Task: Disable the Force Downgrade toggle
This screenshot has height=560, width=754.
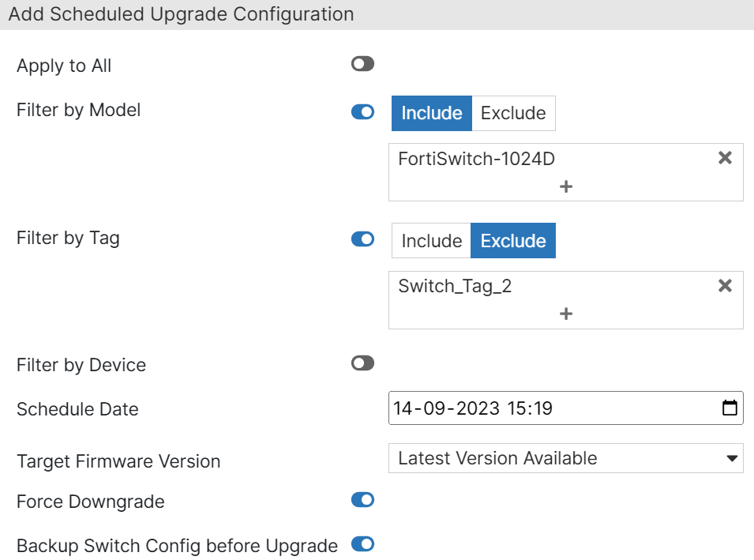Action: pyautogui.click(x=362, y=499)
